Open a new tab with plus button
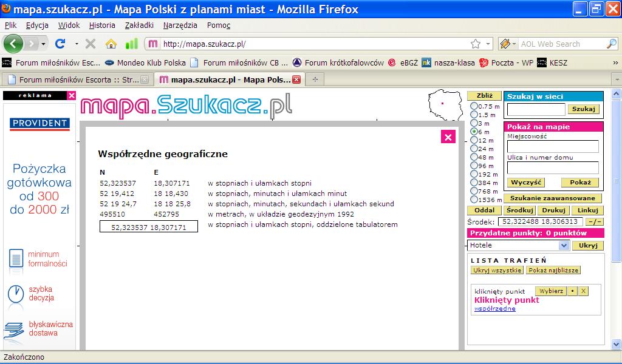Viewport: 622px width, 364px height. click(315, 79)
